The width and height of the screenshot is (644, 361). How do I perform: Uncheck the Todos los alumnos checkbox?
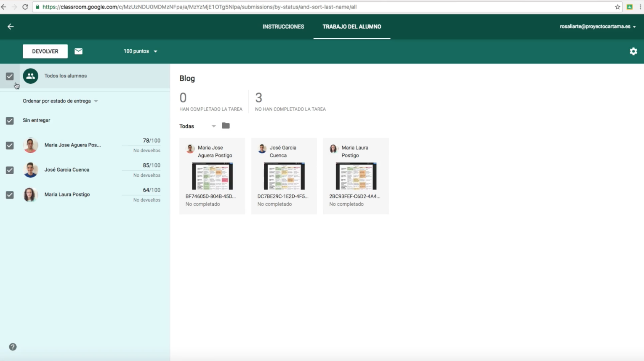click(10, 76)
